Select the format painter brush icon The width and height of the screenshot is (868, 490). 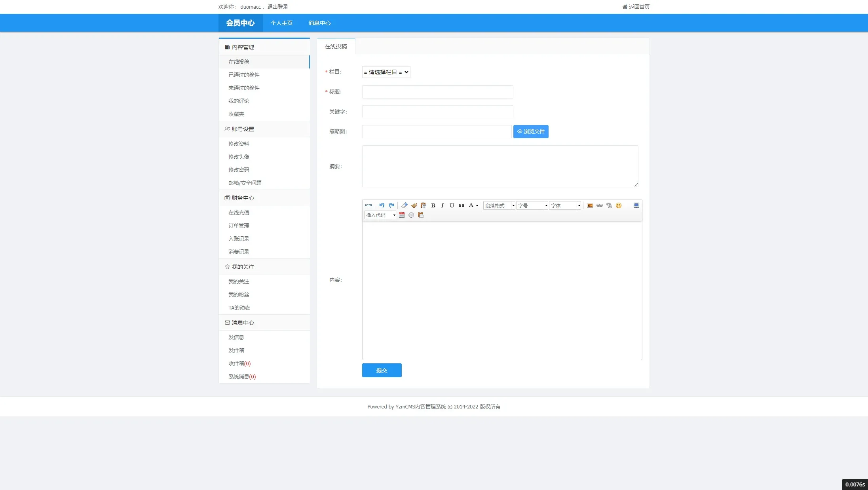[414, 205]
